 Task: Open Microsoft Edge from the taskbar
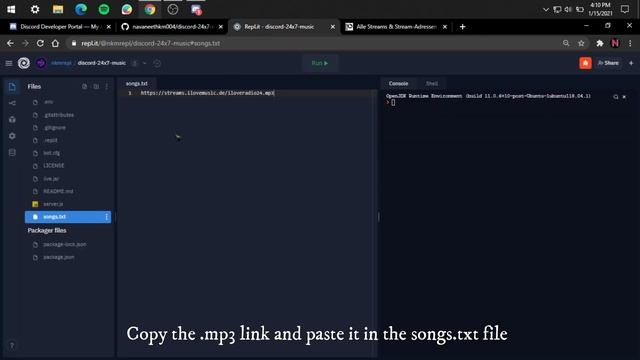coord(81,9)
